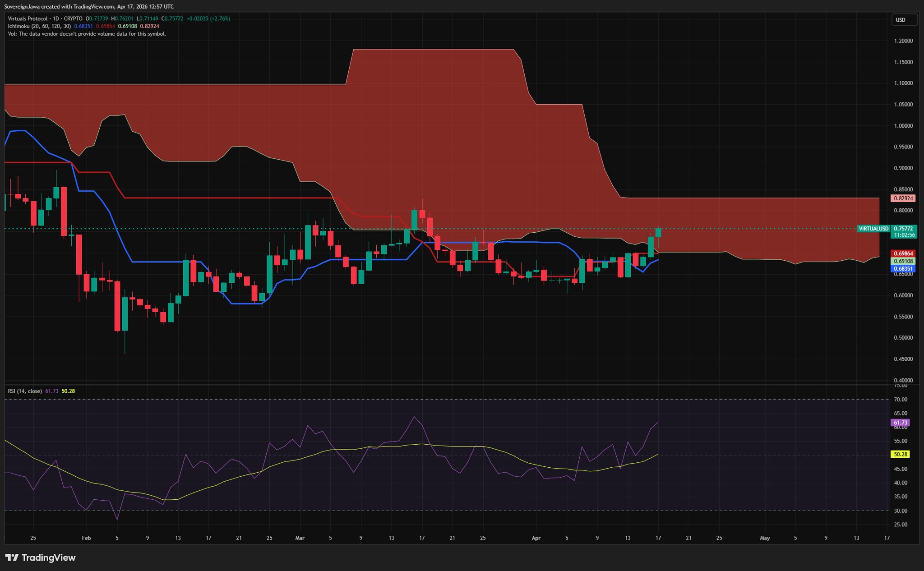924x571 pixels.
Task: Click the 70.00 level on RSI scale
Action: (x=901, y=400)
